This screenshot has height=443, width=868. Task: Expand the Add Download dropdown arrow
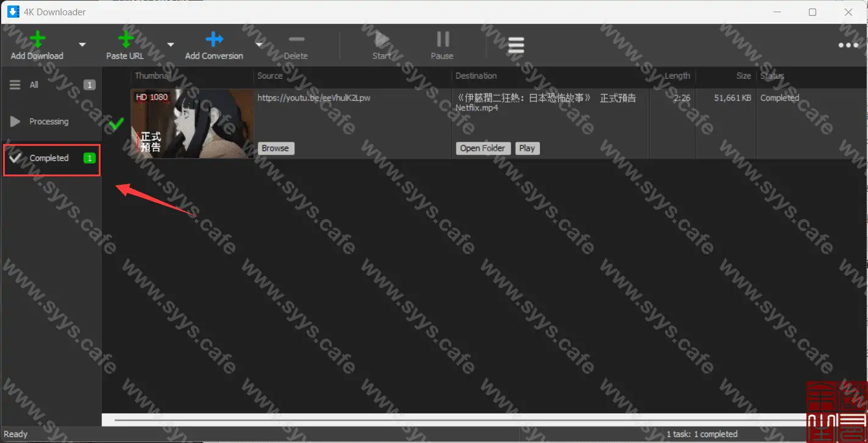click(x=82, y=45)
